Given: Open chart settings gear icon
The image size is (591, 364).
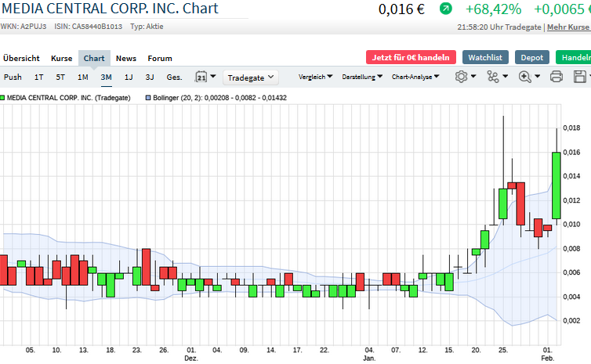Looking at the screenshot, I should coord(461,77).
